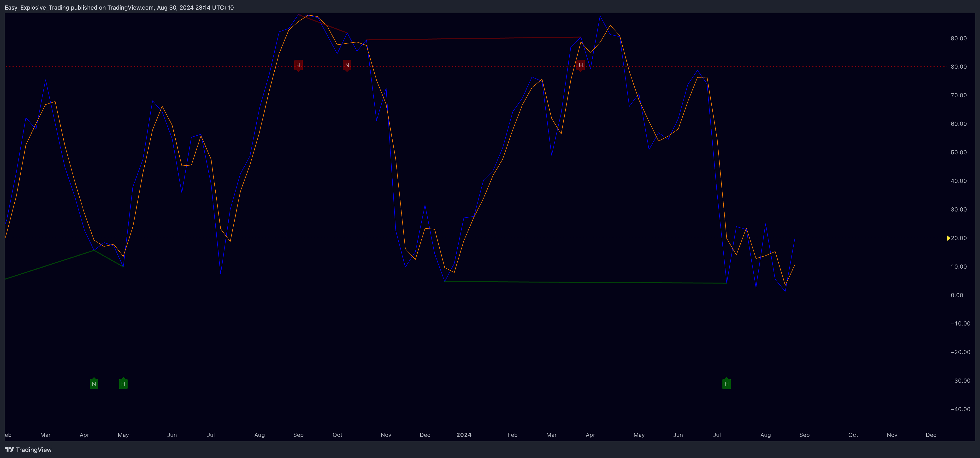Click the 0.00 price axis label

click(x=957, y=295)
